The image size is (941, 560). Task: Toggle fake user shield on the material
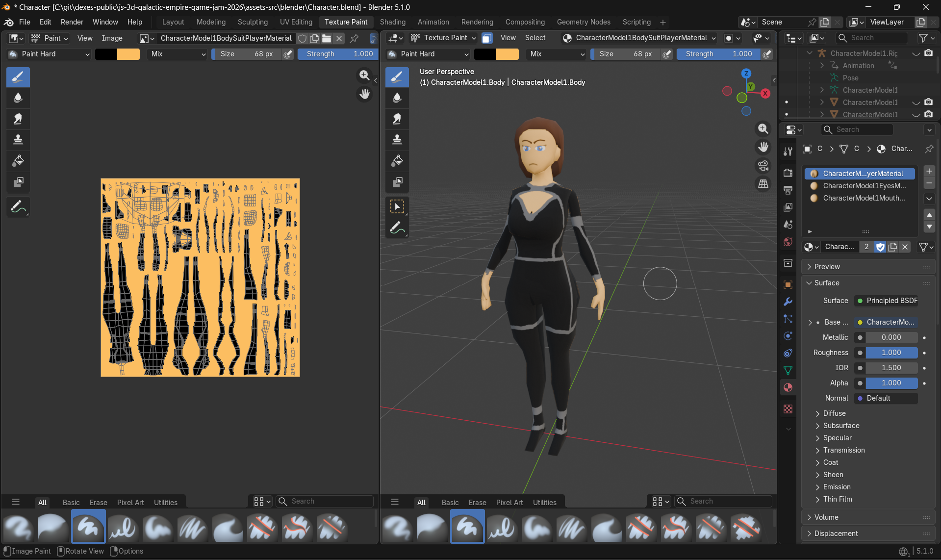[x=880, y=247]
